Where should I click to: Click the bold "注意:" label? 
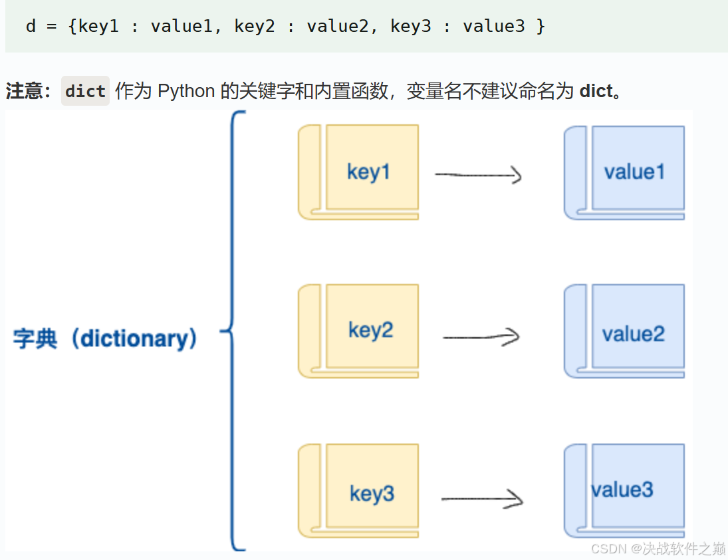pos(28,91)
